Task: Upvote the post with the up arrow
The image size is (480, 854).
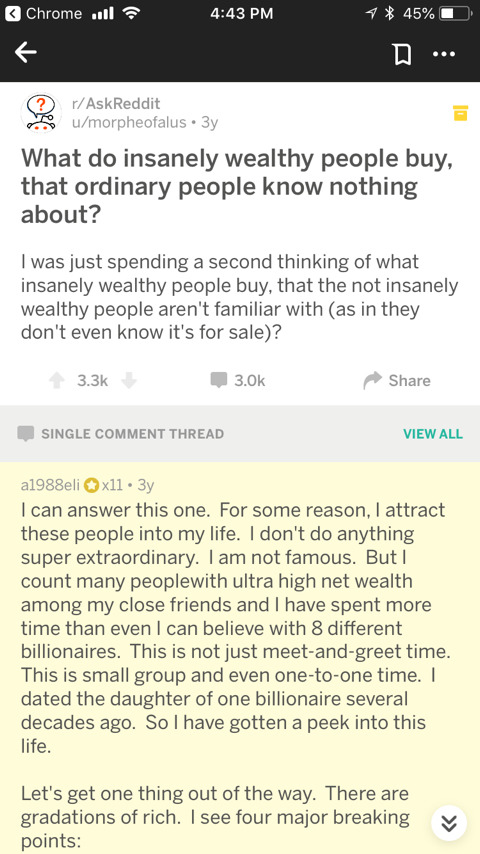Action: (57, 380)
